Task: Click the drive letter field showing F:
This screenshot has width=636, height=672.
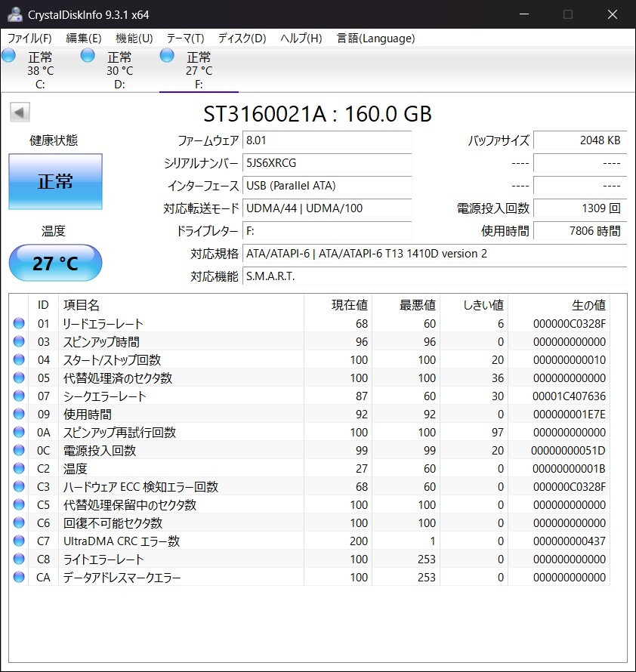Action: point(327,231)
